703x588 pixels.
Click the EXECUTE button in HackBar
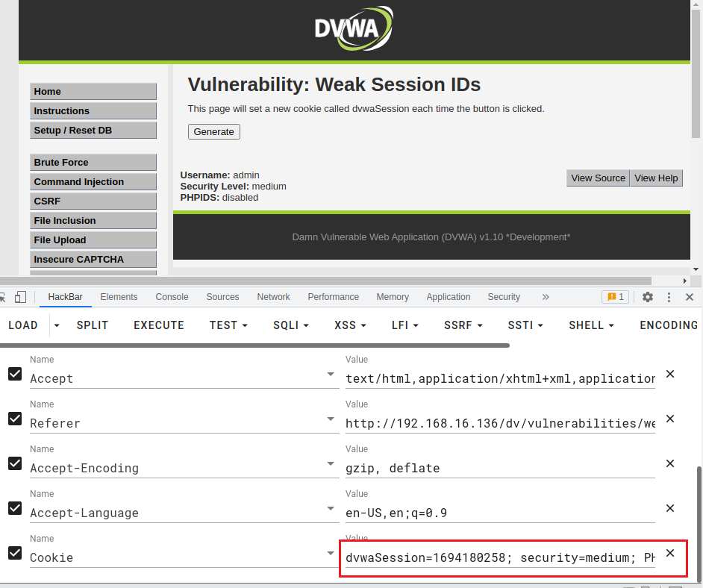(x=159, y=325)
